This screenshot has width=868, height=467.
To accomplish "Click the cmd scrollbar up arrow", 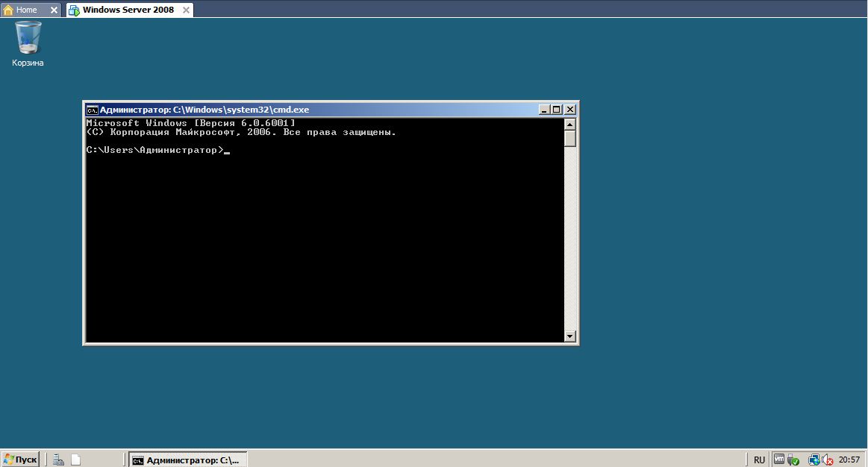I will tap(569, 124).
